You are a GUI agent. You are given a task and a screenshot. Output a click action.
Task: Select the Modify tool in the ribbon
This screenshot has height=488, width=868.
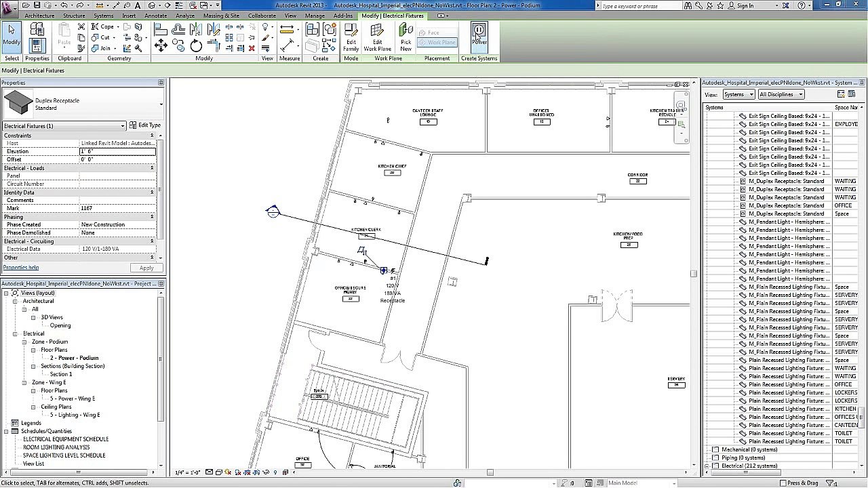(x=12, y=37)
